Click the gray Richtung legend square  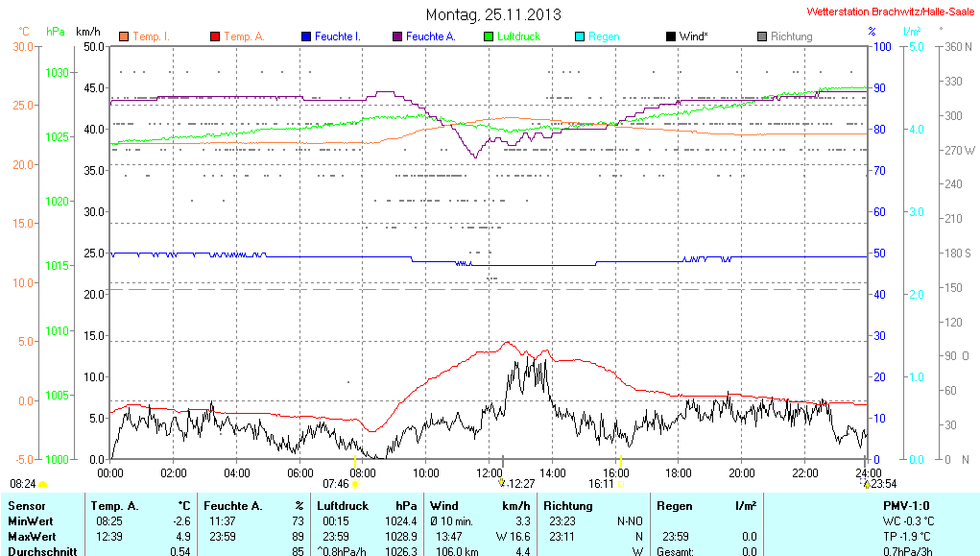coord(761,36)
